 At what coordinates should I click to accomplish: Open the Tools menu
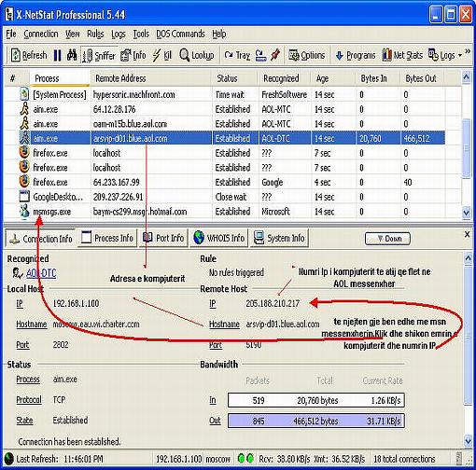141,34
